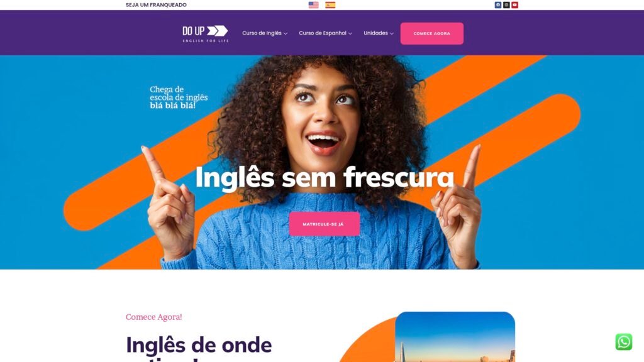The image size is (644, 362).
Task: Expand the Unidades dropdown chevron
Action: pos(391,34)
